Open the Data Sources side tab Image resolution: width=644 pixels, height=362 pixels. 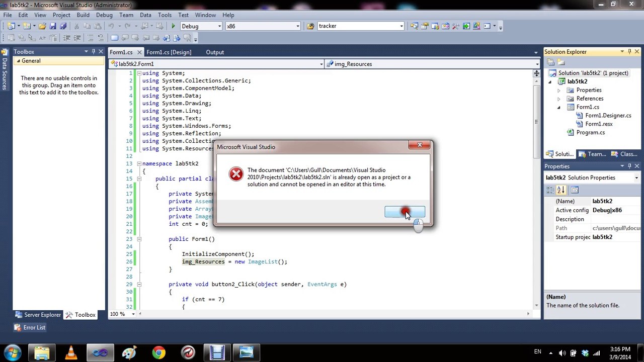[4, 70]
